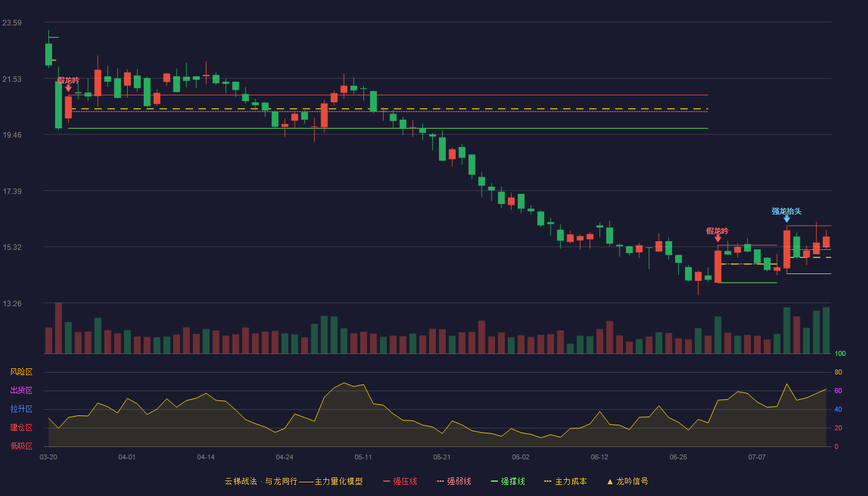This screenshot has width=868, height=496.
Task: Click the 低吸区 zone label
Action: [x=21, y=446]
